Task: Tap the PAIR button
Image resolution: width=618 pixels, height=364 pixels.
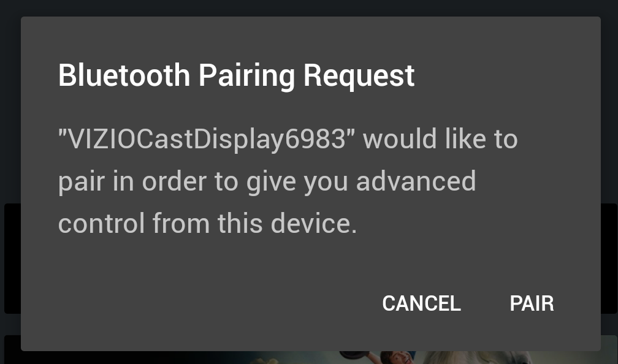Action: pos(532,303)
